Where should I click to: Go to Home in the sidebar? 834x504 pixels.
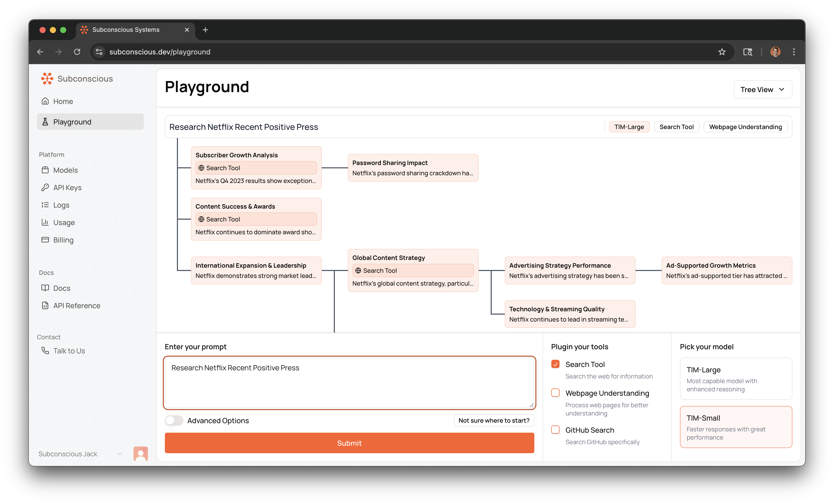[x=63, y=101]
